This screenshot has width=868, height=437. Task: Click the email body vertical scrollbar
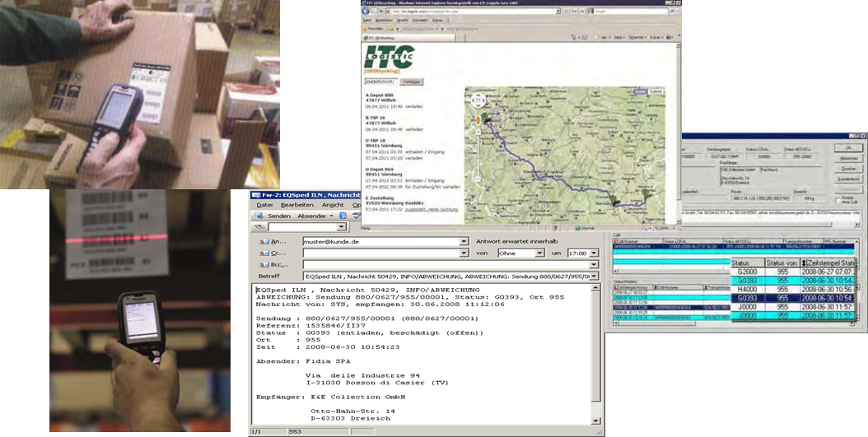[x=595, y=346]
